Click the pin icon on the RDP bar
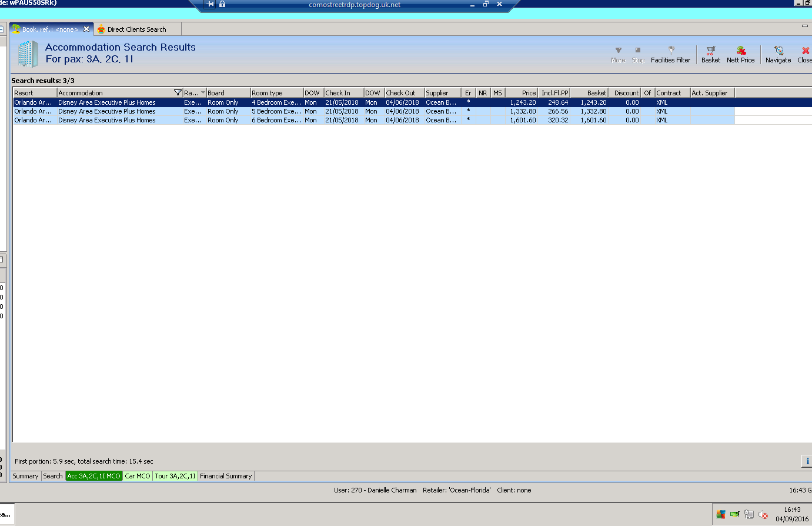Screen dimensions: 812x526 (210, 4)
